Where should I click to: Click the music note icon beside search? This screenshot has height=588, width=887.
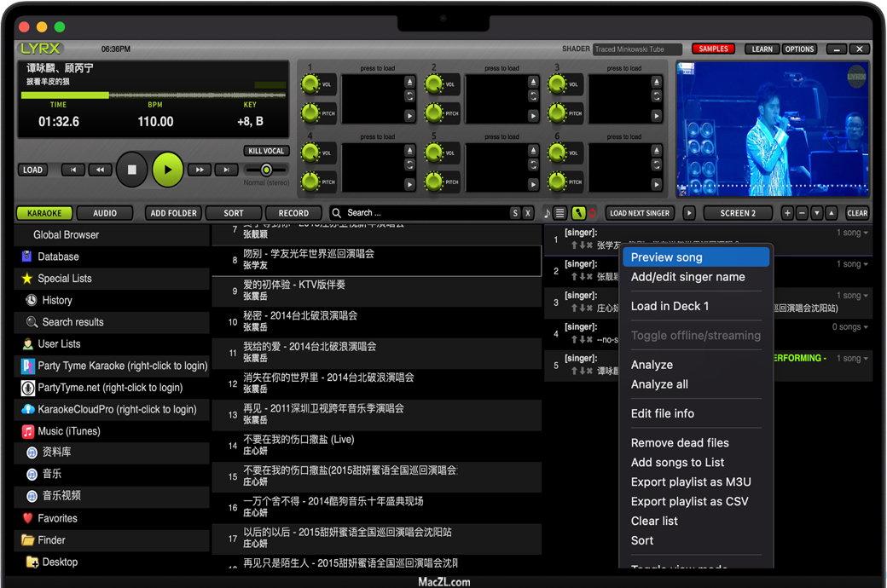[x=547, y=213]
